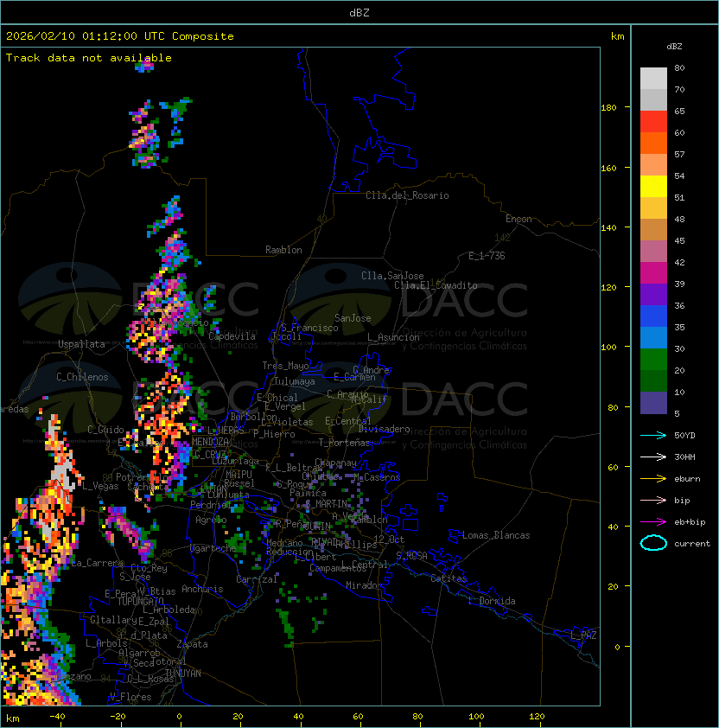Viewport: 719px width, 728px height.
Task: Select the dark orange 57–60 dBZ swatch
Action: click(653, 143)
